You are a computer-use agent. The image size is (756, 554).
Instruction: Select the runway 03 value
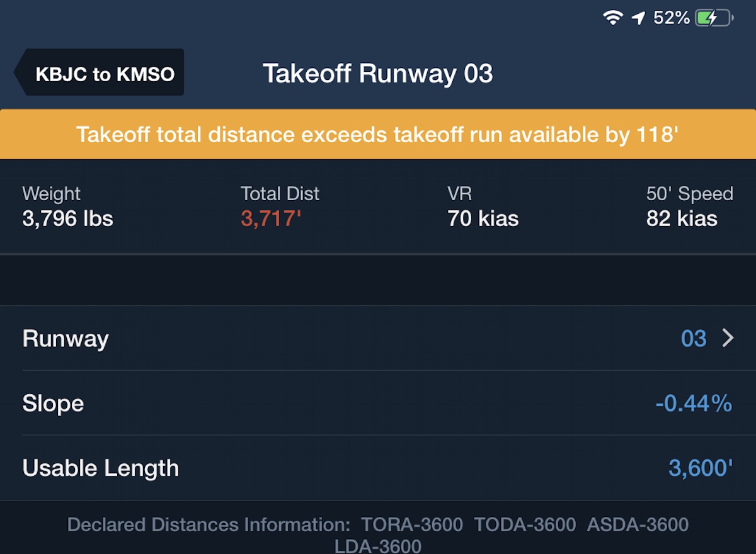pyautogui.click(x=694, y=339)
